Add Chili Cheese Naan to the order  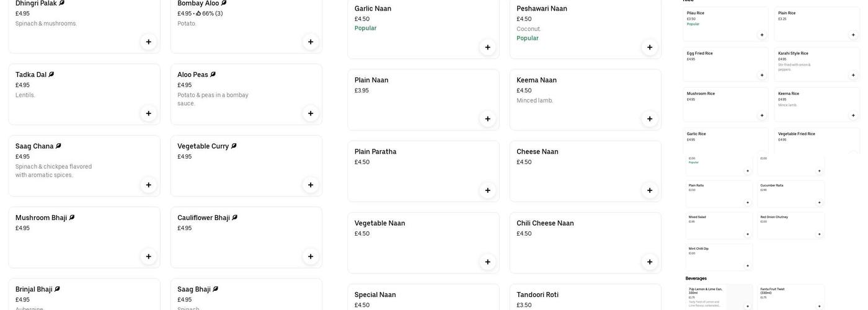(x=650, y=262)
